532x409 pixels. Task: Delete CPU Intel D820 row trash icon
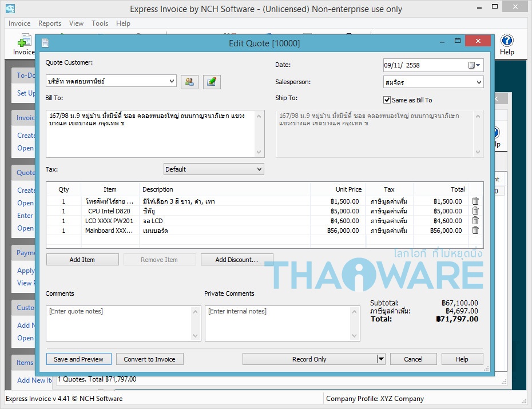475,211
